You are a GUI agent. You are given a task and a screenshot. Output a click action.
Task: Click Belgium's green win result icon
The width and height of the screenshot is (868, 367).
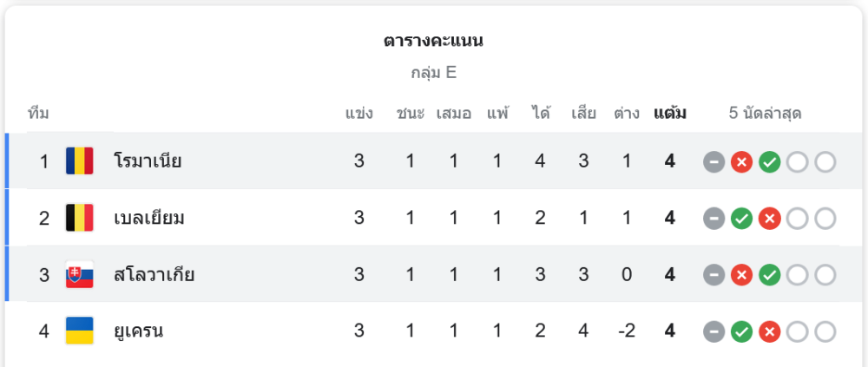(x=741, y=219)
